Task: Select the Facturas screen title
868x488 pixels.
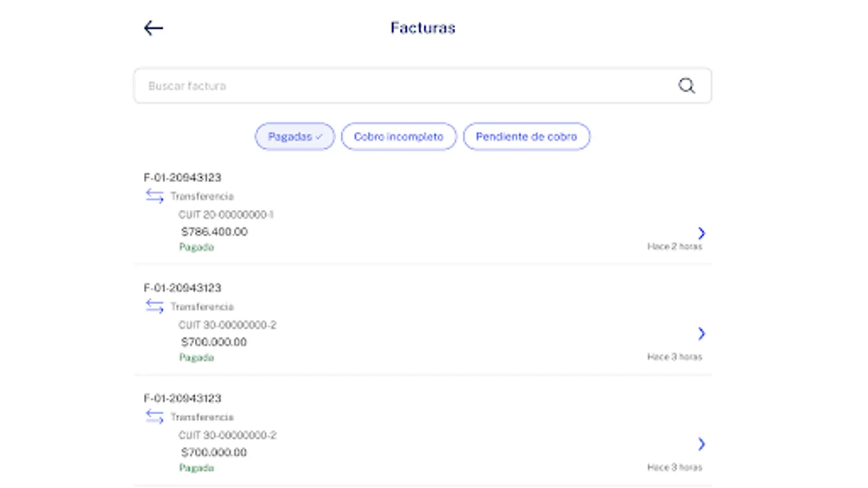Action: (423, 28)
